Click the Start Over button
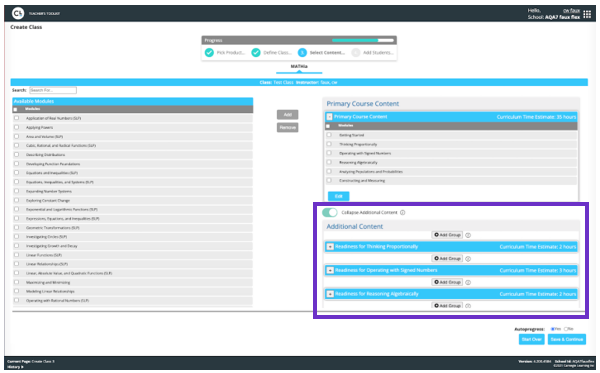The width and height of the screenshot is (600, 373). [x=532, y=339]
